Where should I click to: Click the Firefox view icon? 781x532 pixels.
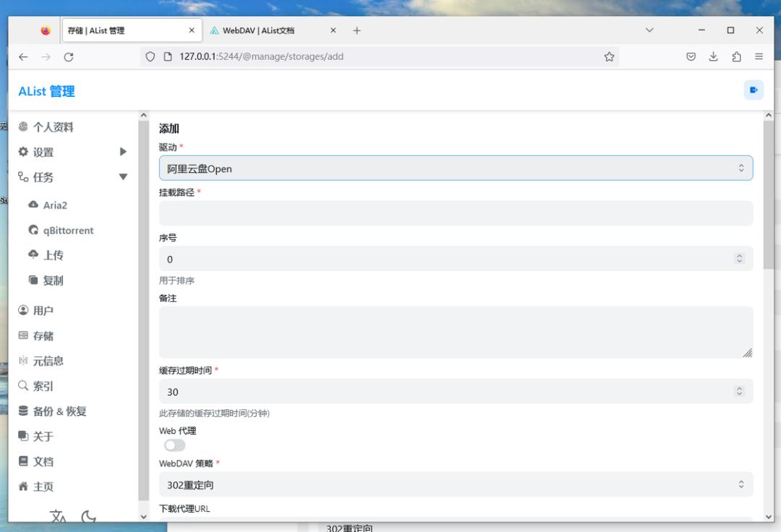point(46,30)
